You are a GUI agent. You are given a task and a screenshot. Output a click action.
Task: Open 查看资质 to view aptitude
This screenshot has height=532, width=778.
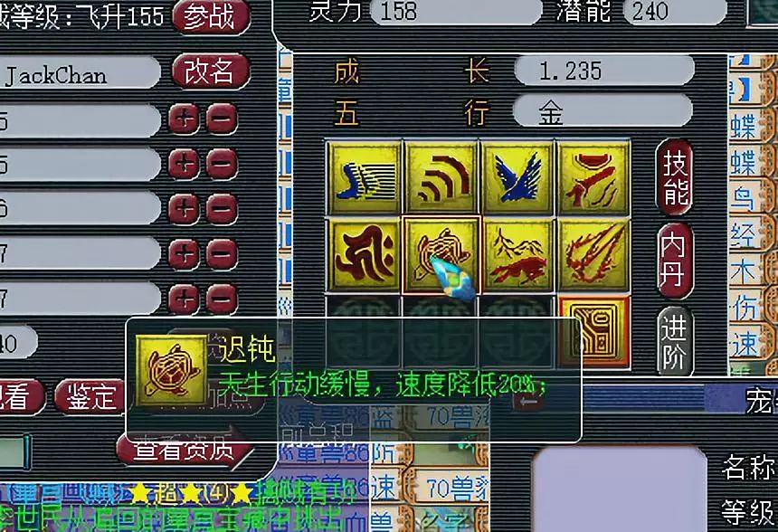tap(185, 449)
